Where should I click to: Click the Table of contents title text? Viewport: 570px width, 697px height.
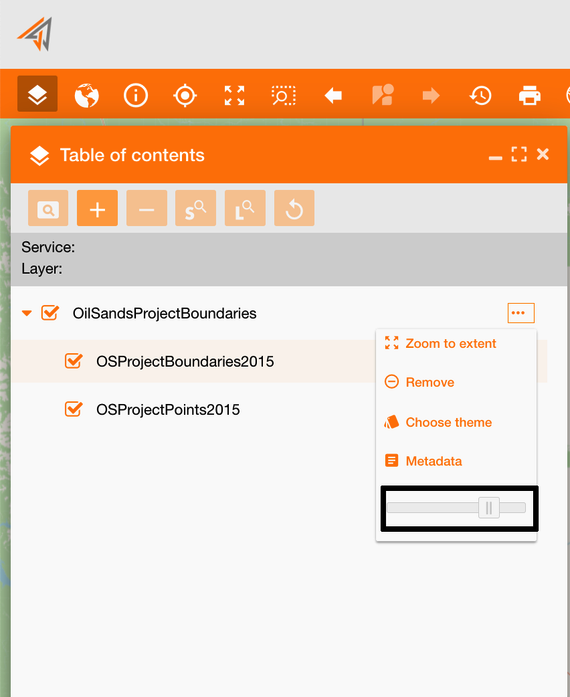point(132,155)
